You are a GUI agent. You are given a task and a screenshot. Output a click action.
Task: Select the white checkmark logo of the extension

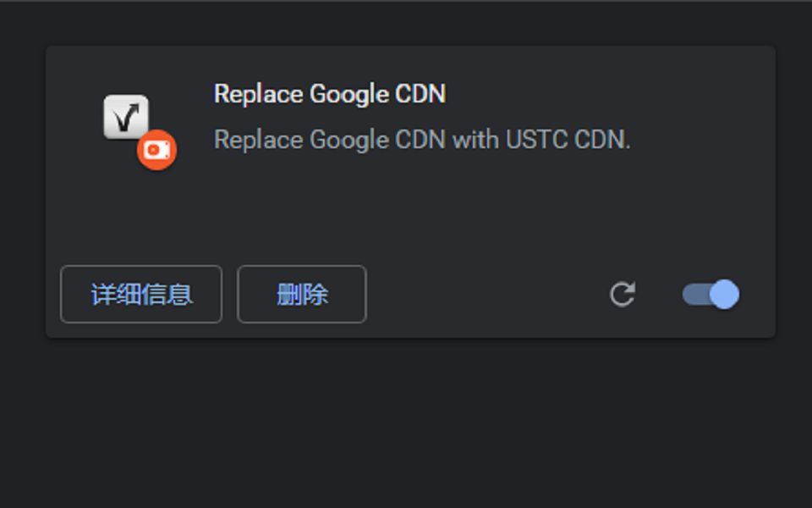click(126, 117)
